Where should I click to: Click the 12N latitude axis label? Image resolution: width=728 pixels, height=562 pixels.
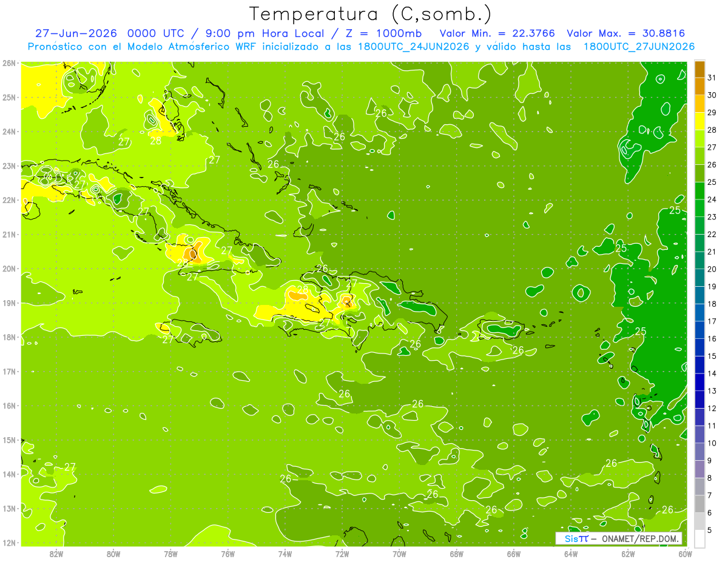(x=8, y=543)
